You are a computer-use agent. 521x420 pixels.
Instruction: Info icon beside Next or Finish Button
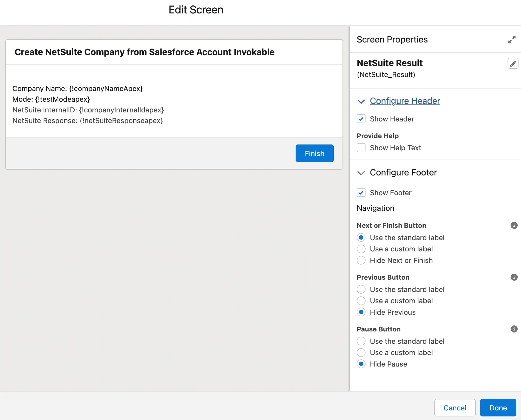(x=514, y=225)
